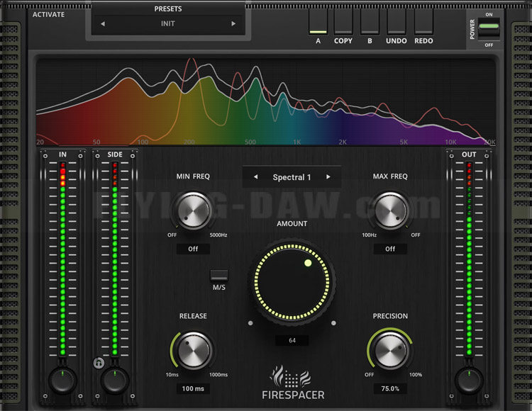
Task: Click the UNDO button
Action: 397,22
